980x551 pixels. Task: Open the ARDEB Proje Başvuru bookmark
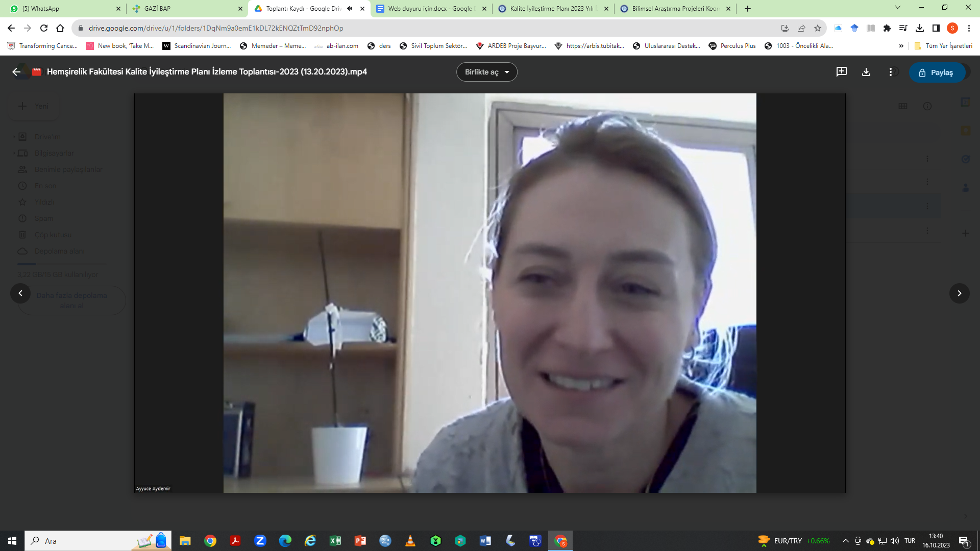(x=510, y=46)
